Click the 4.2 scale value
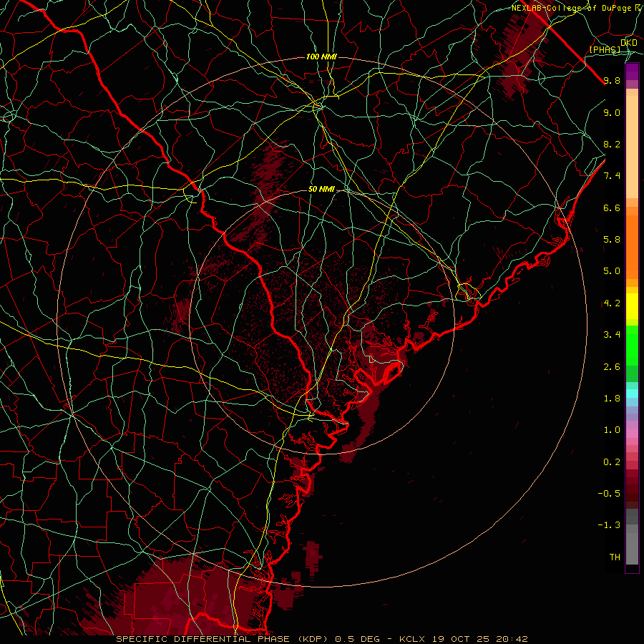This screenshot has width=644, height=644. [x=612, y=303]
